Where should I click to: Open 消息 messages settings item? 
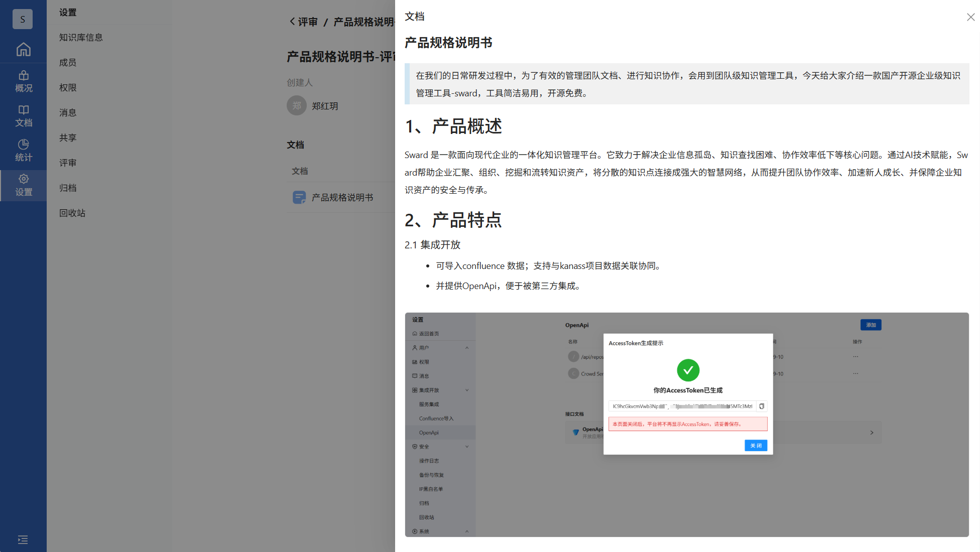tap(68, 112)
